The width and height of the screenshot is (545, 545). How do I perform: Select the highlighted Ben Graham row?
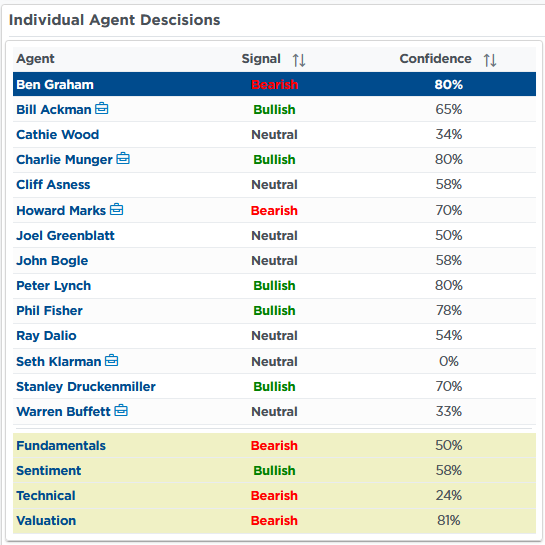tap(274, 84)
